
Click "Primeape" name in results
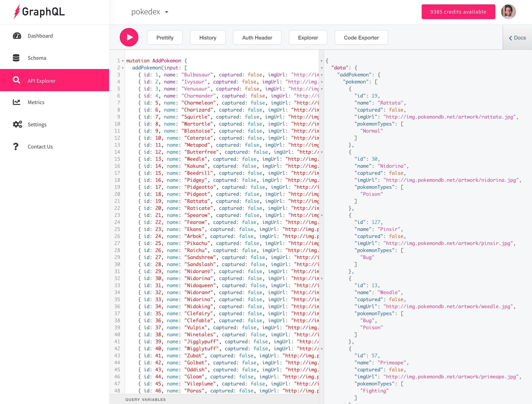tap(392, 363)
